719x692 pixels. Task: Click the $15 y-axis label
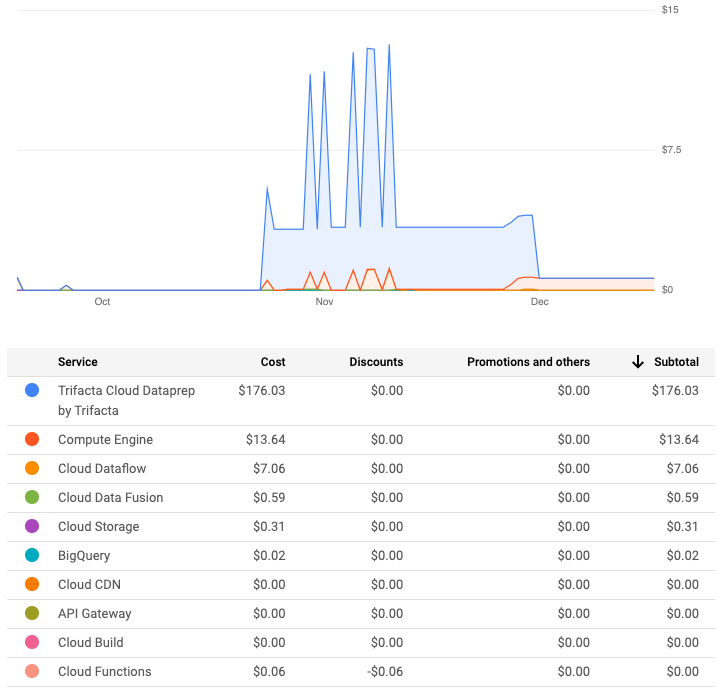click(x=670, y=10)
